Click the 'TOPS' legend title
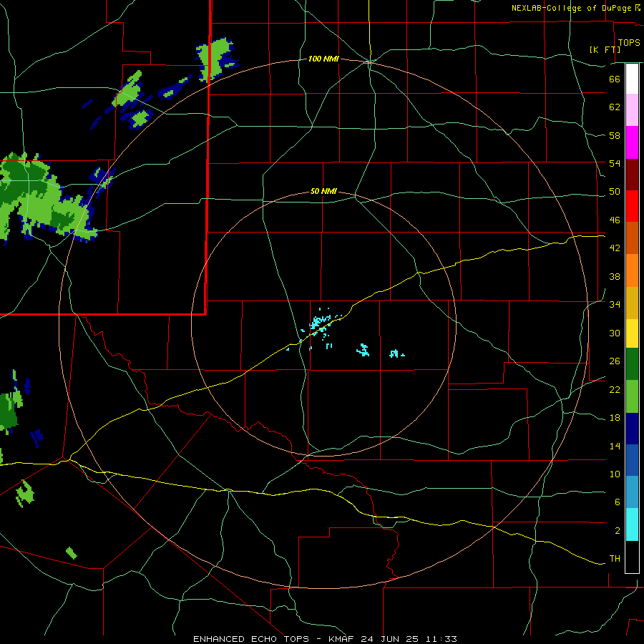This screenshot has height=644, width=644. (x=629, y=43)
